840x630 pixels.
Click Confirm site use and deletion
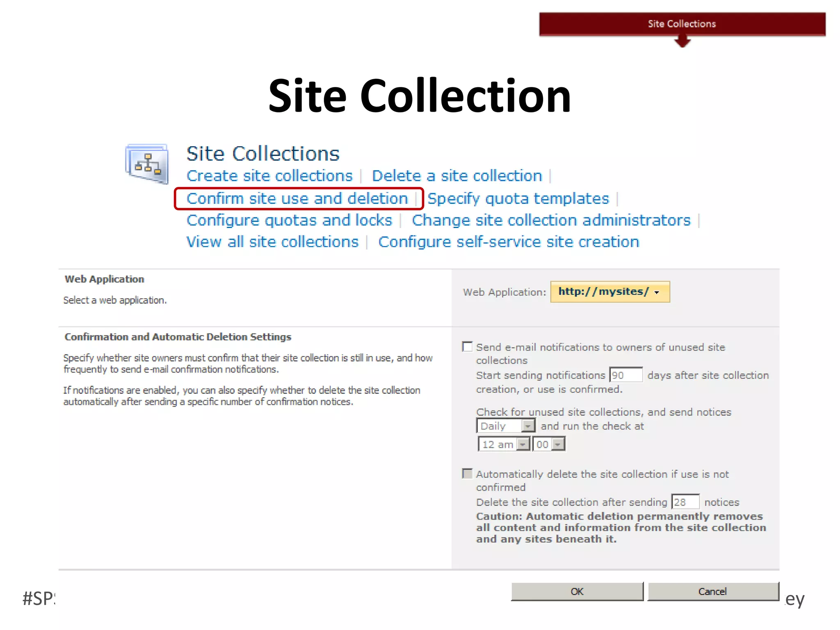pos(297,199)
